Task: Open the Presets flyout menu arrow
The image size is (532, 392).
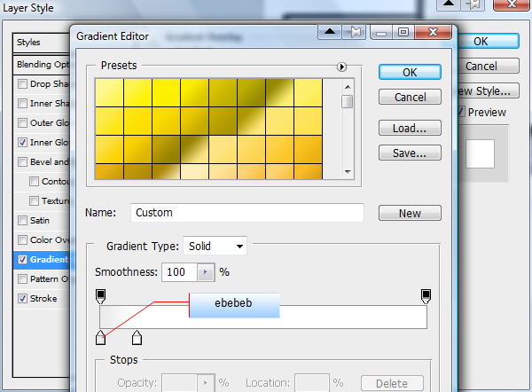Action: (341, 67)
